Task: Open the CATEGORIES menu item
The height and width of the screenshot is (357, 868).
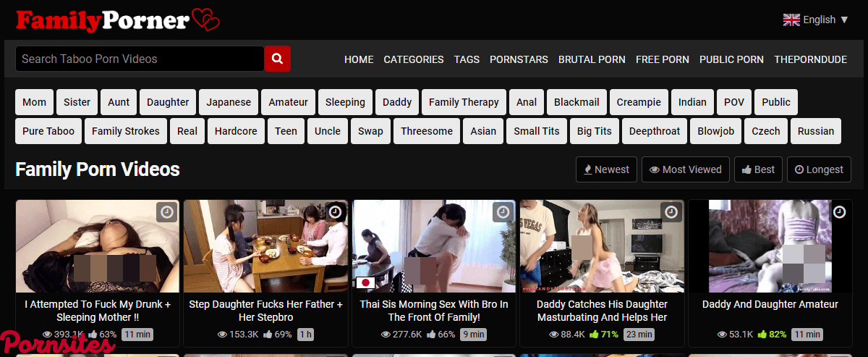Action: (414, 59)
